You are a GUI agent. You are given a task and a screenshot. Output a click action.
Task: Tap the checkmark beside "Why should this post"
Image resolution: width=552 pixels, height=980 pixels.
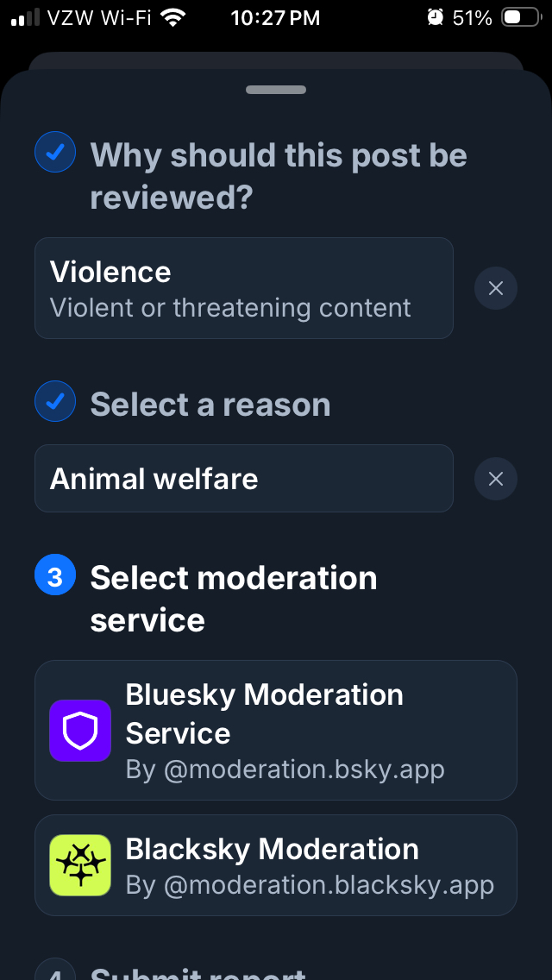point(55,154)
